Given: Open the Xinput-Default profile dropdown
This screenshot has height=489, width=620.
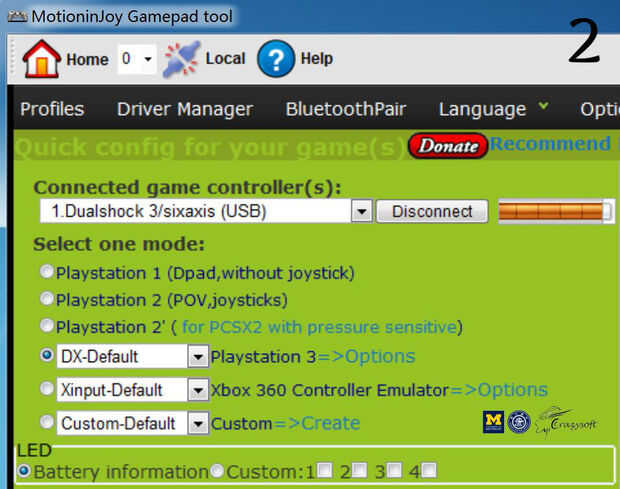Looking at the screenshot, I should click(x=198, y=390).
